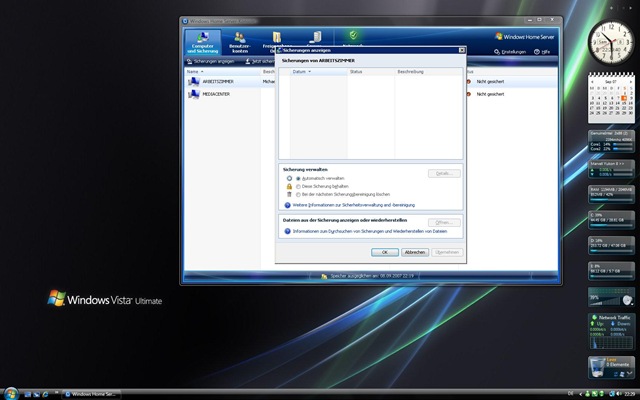Click MEDIACENTER 'Nicht gesichert' status icon
Image resolution: width=640 pixels, height=400 pixels.
click(x=469, y=94)
